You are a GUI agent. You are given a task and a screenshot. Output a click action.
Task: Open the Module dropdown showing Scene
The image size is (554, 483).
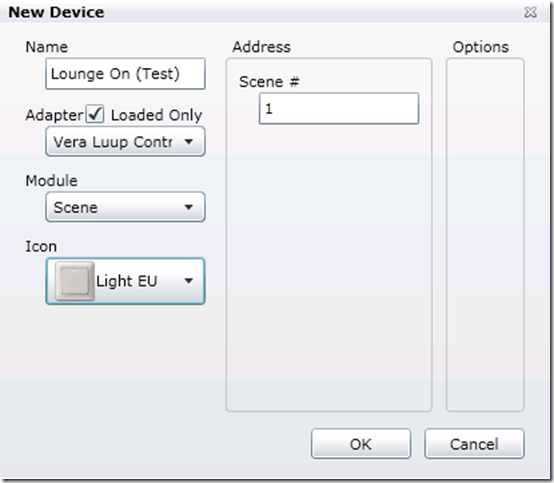click(x=125, y=207)
